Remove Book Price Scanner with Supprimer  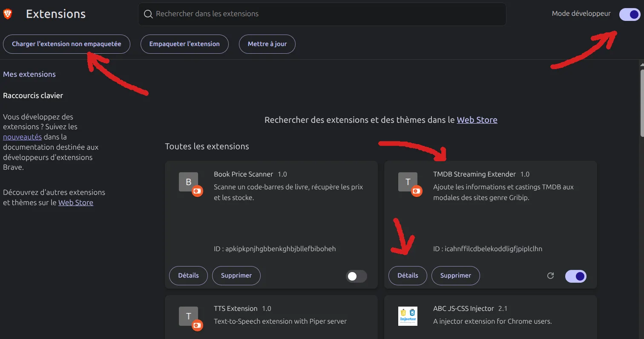(236, 275)
